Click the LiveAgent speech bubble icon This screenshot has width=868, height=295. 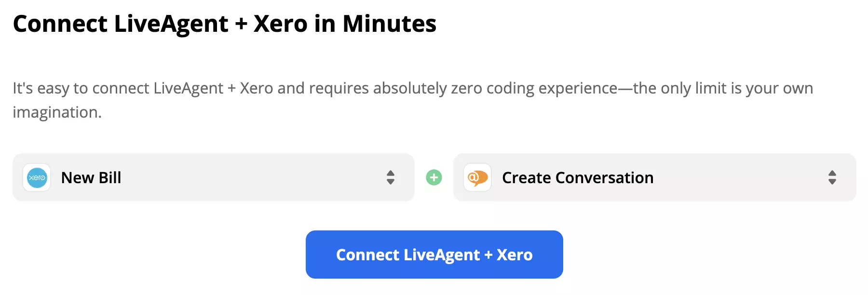(476, 177)
